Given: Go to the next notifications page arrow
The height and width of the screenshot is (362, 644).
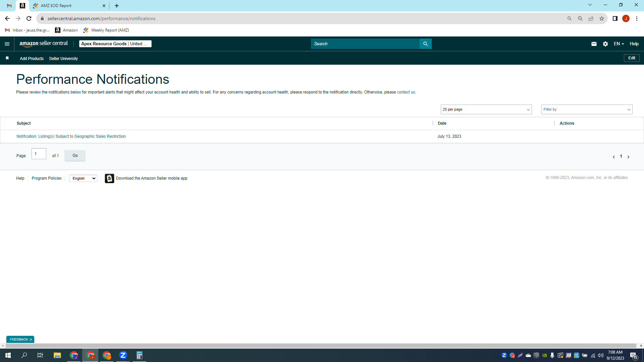Looking at the screenshot, I should point(628,157).
